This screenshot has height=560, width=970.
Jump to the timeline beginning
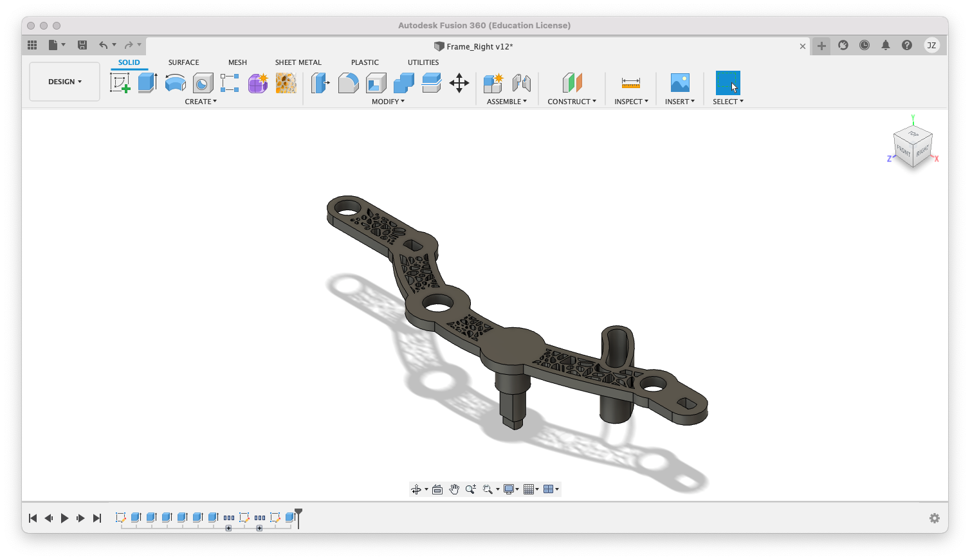tap(33, 518)
